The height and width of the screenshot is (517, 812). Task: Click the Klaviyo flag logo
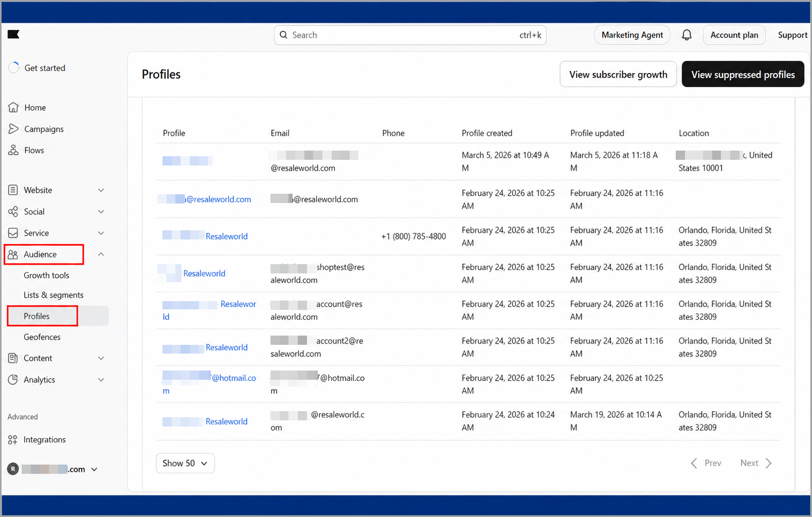pos(13,34)
